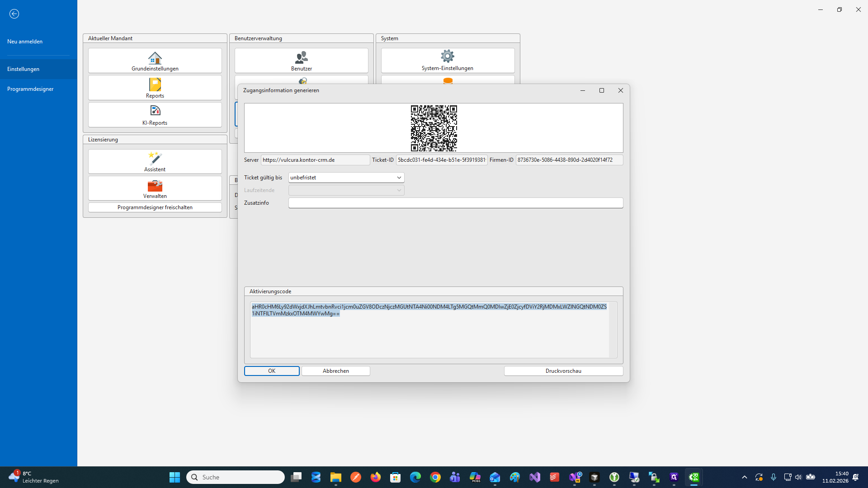This screenshot has height=488, width=868.
Task: Show hidden system tray icons chevron
Action: pos(744,477)
